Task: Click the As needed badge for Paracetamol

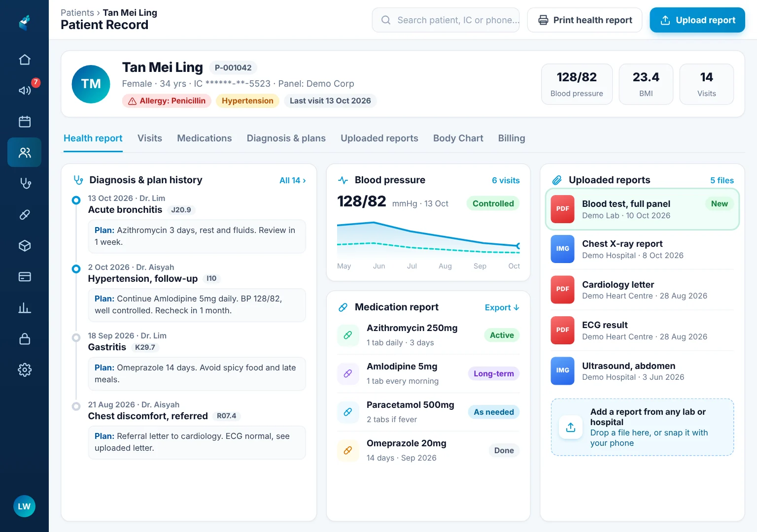Action: (x=493, y=412)
